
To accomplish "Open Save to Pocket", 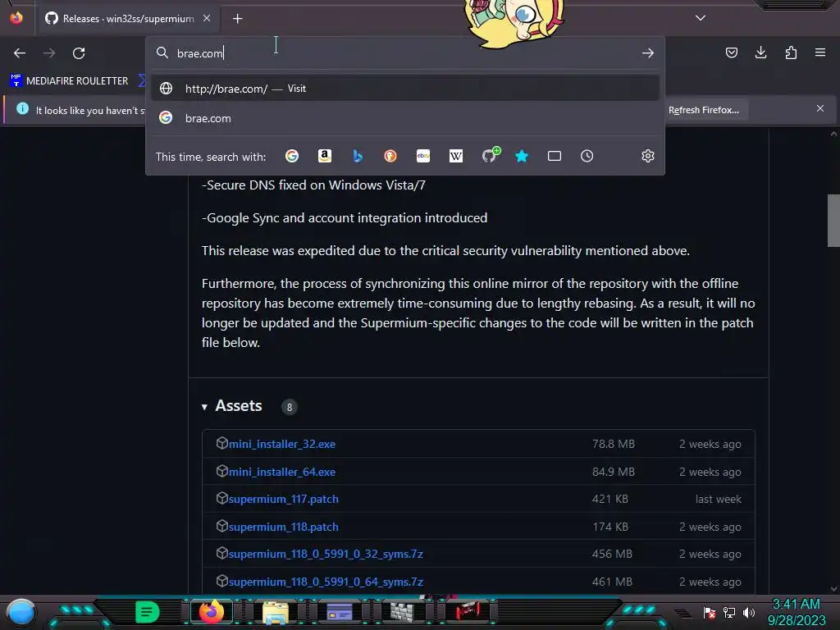I will point(732,52).
